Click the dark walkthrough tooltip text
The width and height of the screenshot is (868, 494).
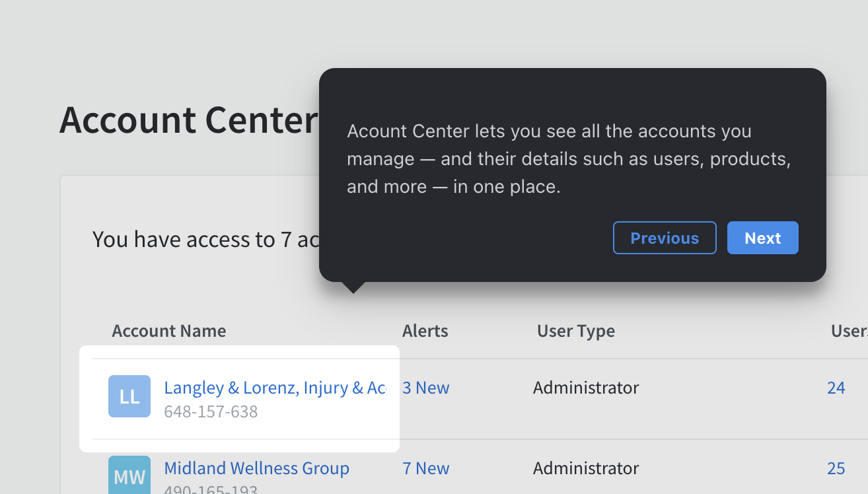(x=569, y=159)
